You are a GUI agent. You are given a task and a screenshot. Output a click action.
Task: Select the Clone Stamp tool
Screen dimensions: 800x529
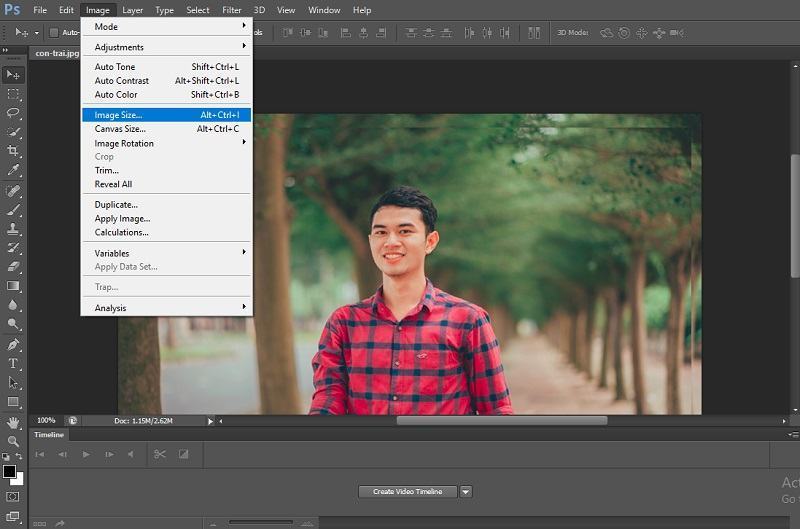point(13,229)
